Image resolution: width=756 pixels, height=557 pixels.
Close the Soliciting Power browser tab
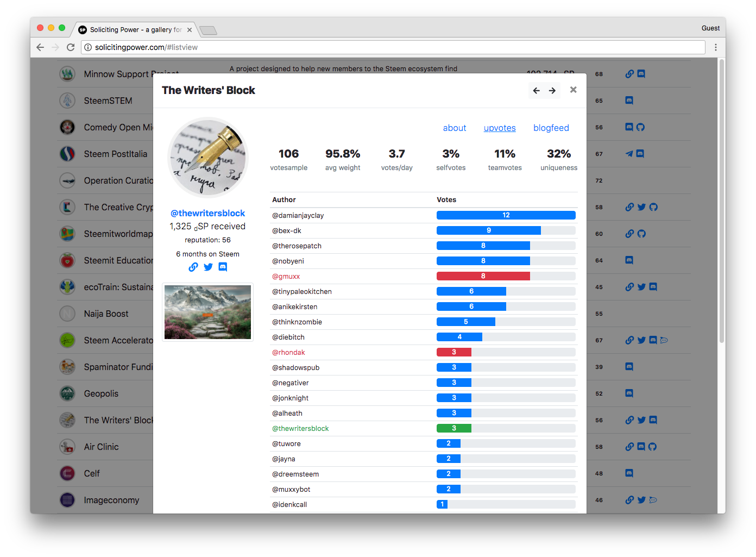point(190,30)
